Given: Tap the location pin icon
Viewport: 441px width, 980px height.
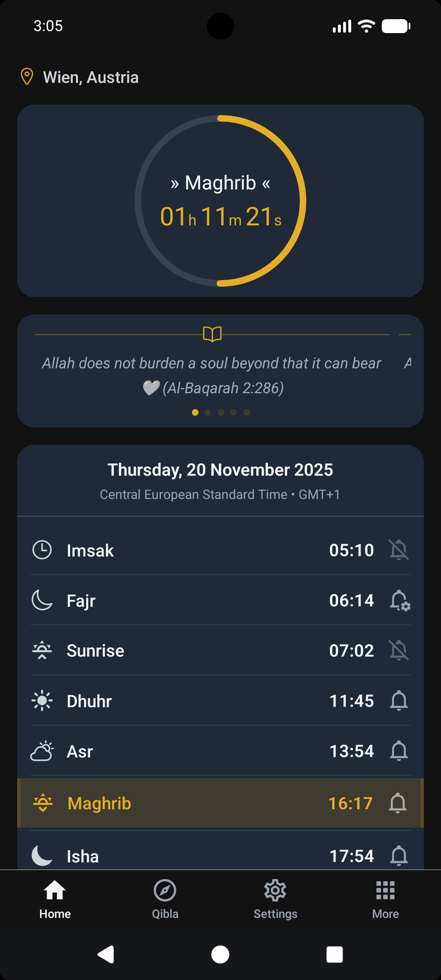Looking at the screenshot, I should (27, 77).
